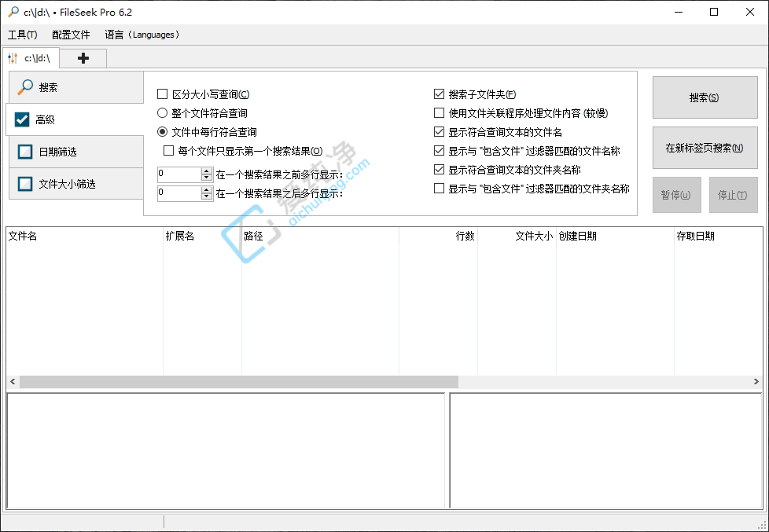
Task: Open the 工具(T) menu
Action: 23,35
